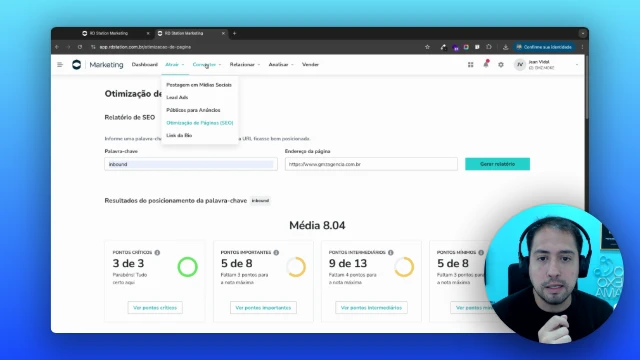Select Públicos para Anúncios
The width and height of the screenshot is (640, 360).
[193, 110]
